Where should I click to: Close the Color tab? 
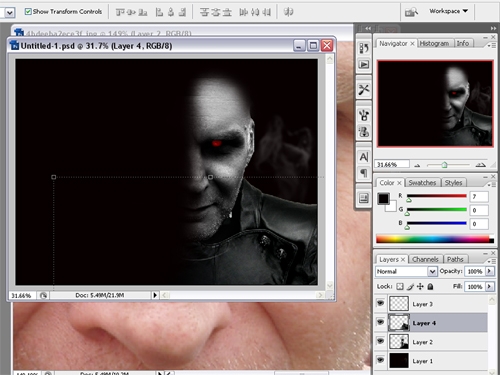tap(399, 183)
